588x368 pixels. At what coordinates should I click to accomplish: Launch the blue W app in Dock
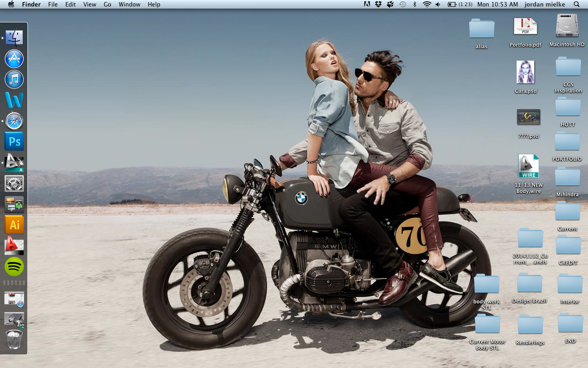coord(14,100)
